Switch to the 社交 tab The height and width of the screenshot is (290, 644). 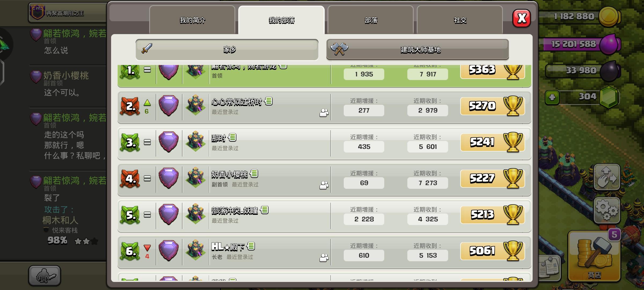tap(460, 20)
